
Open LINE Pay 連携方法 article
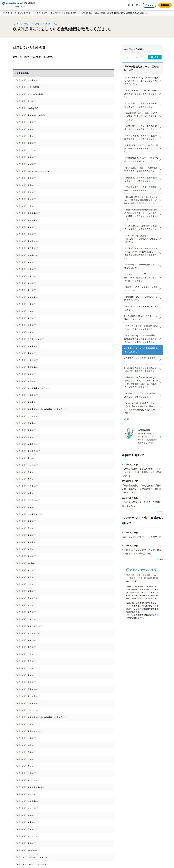[x=142, y=308]
